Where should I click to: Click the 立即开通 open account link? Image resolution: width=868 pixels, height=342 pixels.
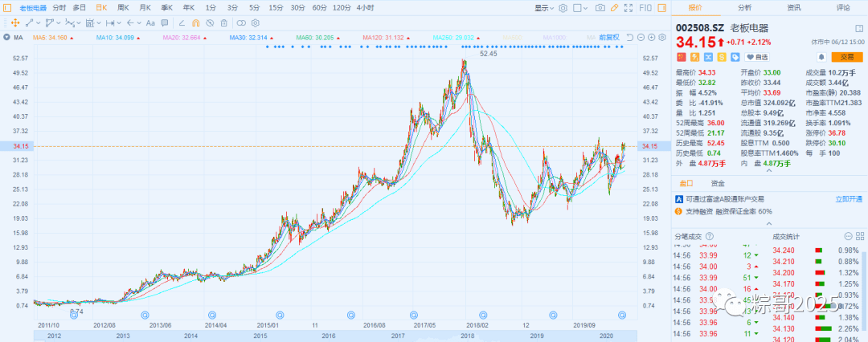[851, 198]
